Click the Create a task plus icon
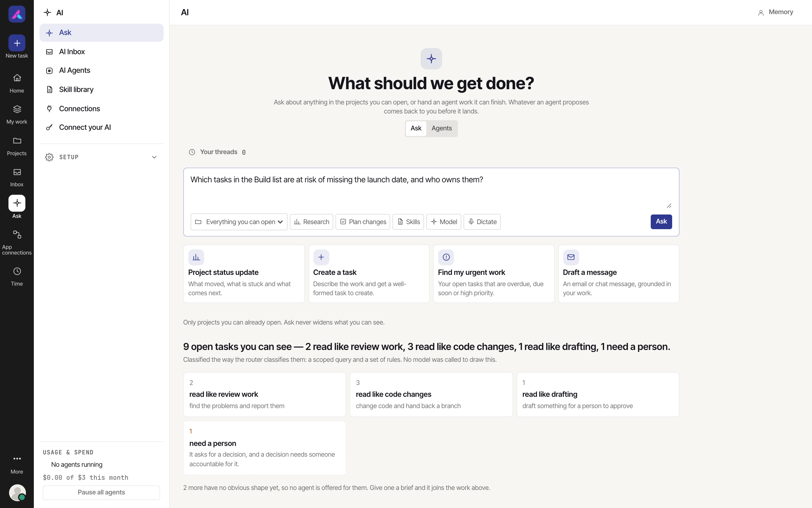 [x=321, y=257]
